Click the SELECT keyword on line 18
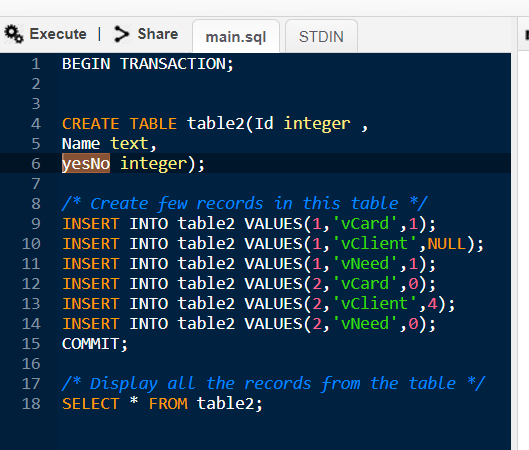Image resolution: width=529 pixels, height=450 pixels. point(91,403)
